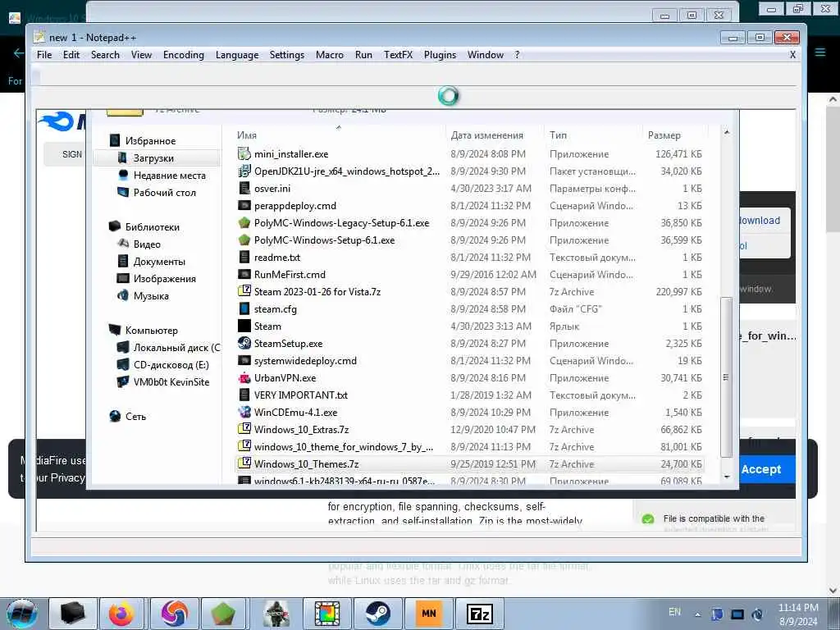The height and width of the screenshot is (630, 840).
Task: Click the file list vertical scrollbar thumb
Action: (x=727, y=377)
